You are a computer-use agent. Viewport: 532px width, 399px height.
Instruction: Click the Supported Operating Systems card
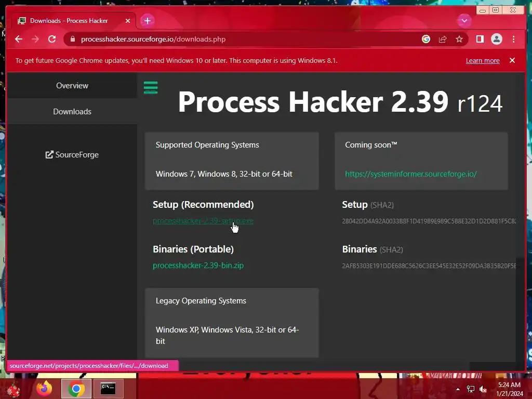pos(232,161)
